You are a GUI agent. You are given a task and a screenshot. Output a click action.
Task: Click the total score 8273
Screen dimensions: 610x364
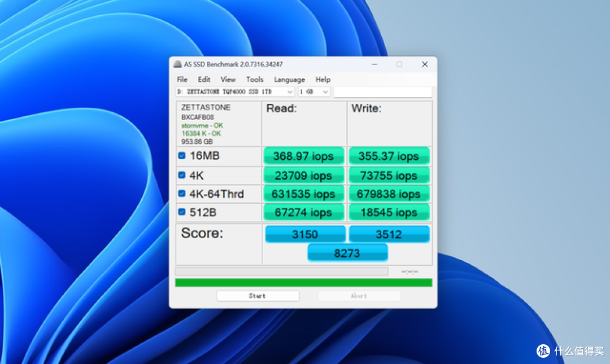click(x=347, y=253)
